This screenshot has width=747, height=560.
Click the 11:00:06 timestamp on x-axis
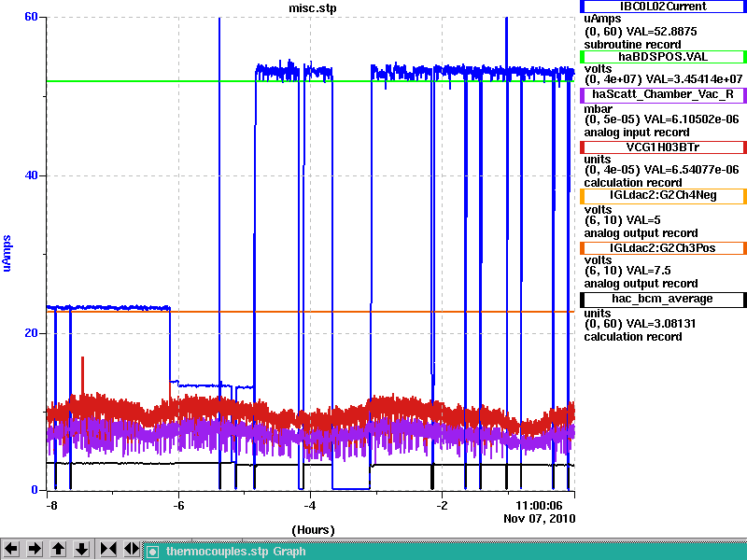540,505
